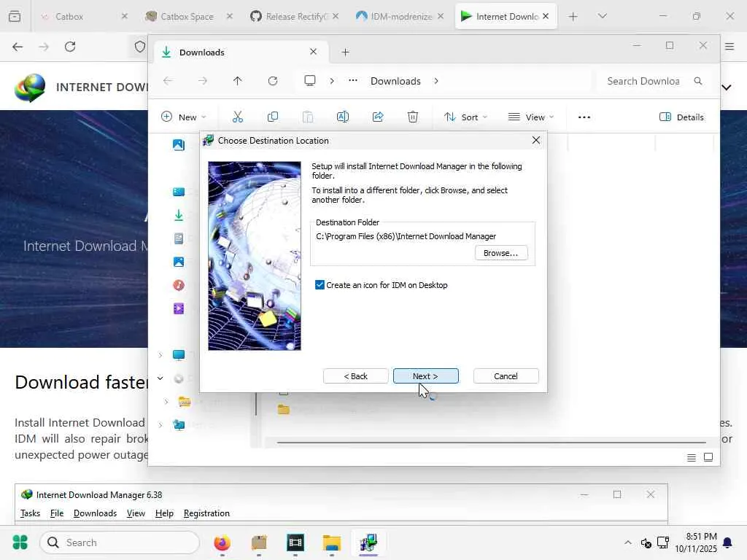Select the Downloads tab in File Explorer
This screenshot has height=560, width=747.
(x=241, y=52)
